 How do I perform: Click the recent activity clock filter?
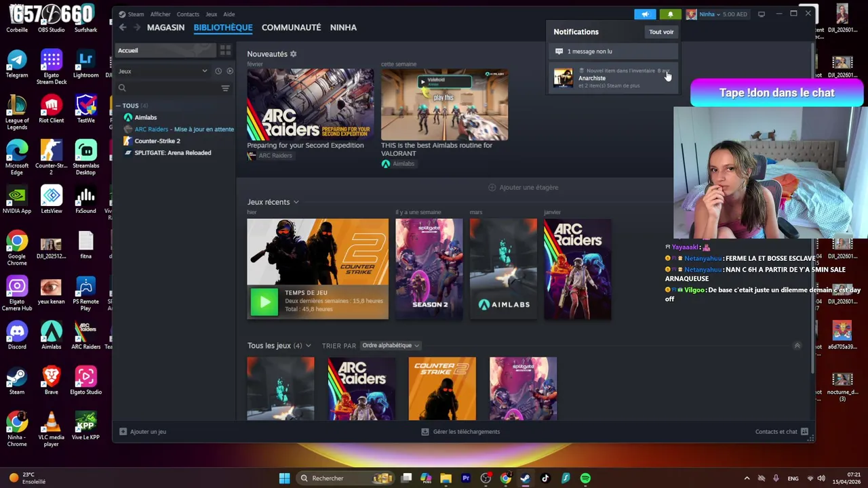(218, 71)
